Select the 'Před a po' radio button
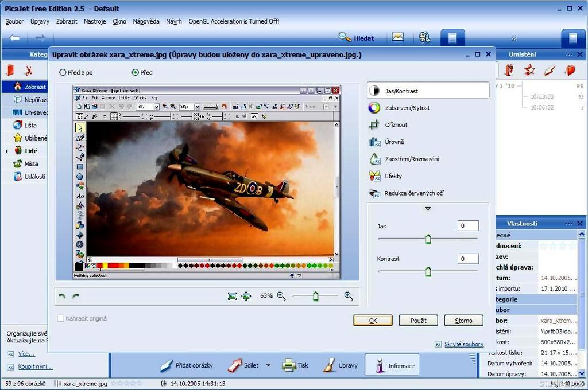The height and width of the screenshot is (390, 588). point(63,73)
